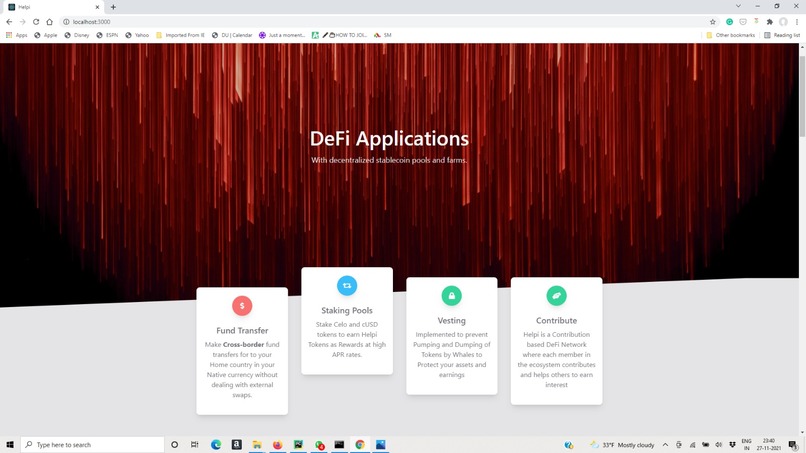Click the Staking Pools card title

click(x=347, y=311)
